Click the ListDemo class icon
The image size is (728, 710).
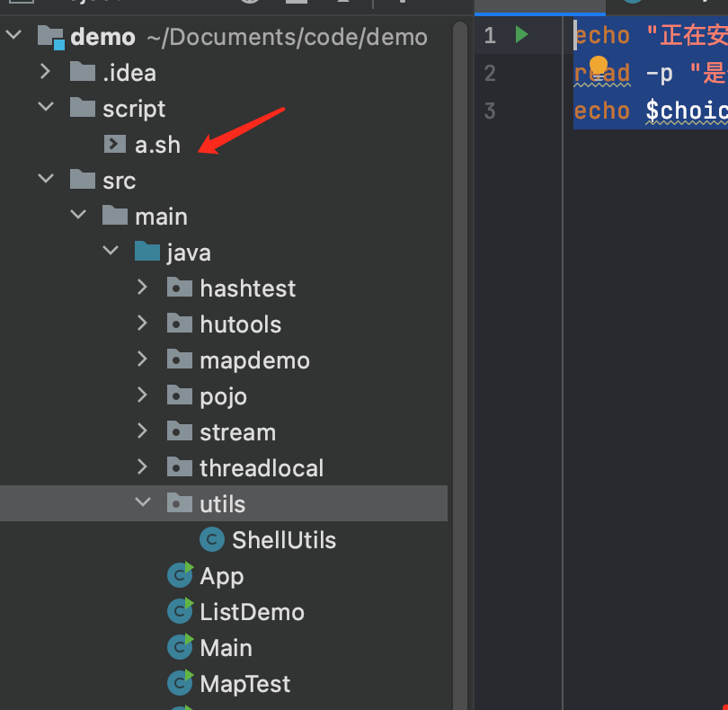pos(179,611)
